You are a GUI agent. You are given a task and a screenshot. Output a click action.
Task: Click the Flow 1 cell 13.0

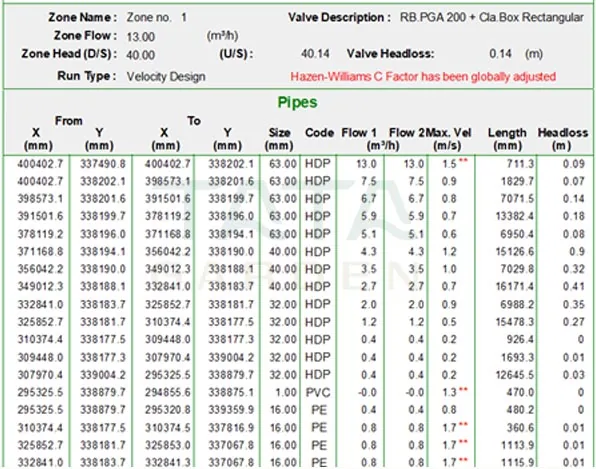click(x=366, y=164)
